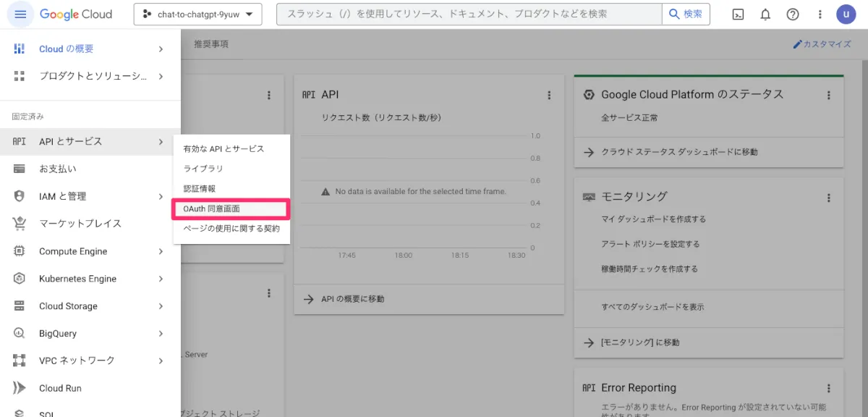Viewport: 868px width, 417px height.
Task: Click the 検索 search button
Action: 686,14
